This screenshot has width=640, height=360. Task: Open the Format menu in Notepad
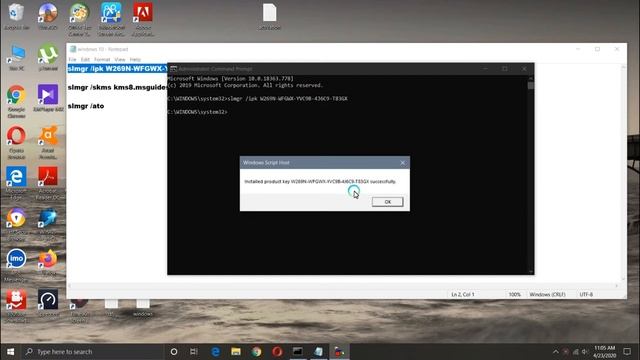tap(102, 60)
